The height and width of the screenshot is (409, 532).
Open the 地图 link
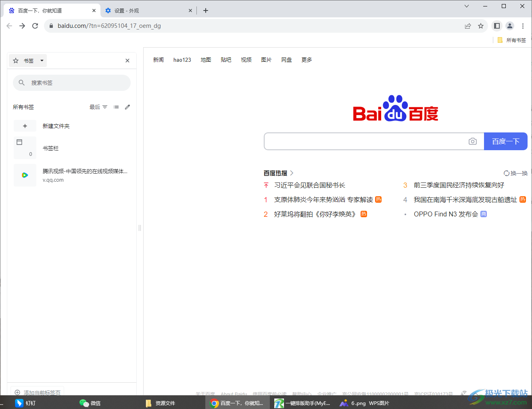click(x=206, y=60)
